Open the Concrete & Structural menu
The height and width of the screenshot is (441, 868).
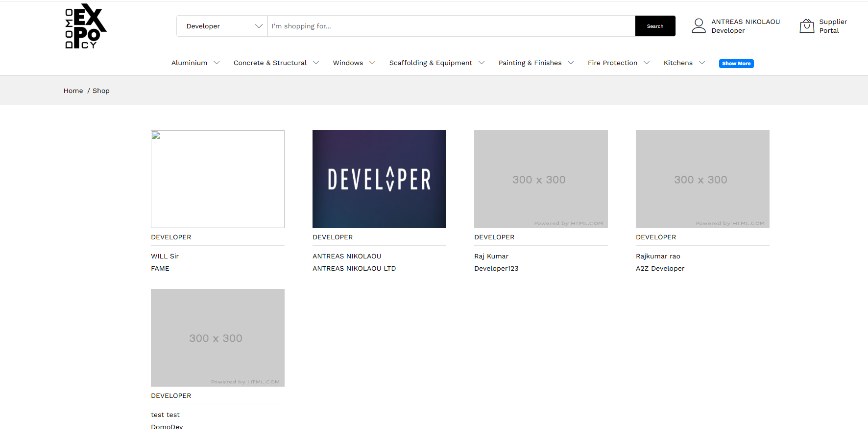270,63
